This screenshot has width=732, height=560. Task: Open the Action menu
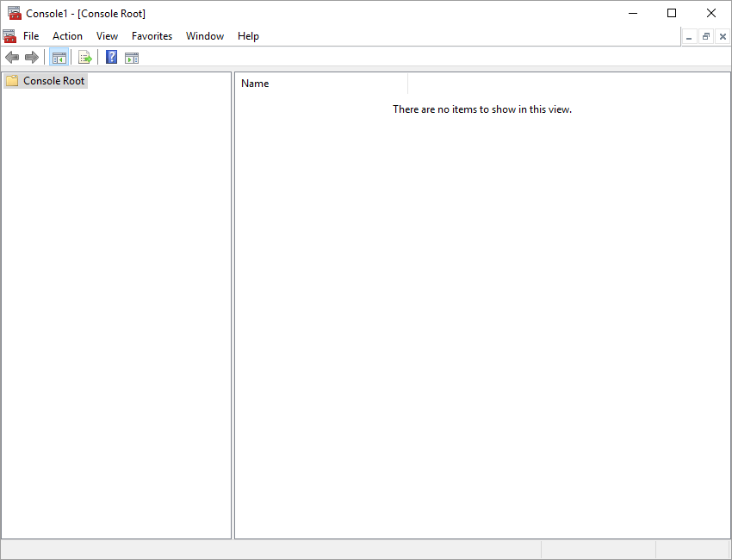point(67,36)
